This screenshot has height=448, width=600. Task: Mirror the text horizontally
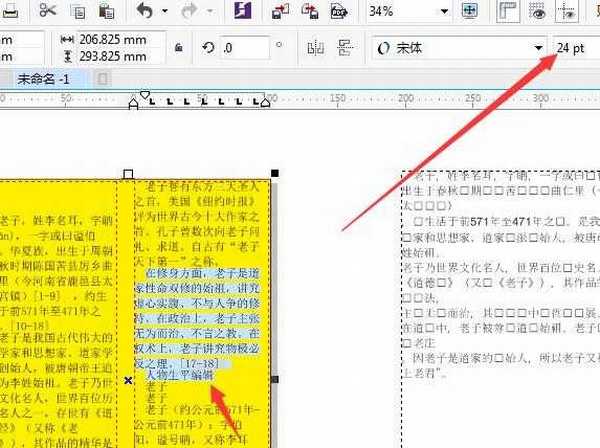click(x=316, y=47)
